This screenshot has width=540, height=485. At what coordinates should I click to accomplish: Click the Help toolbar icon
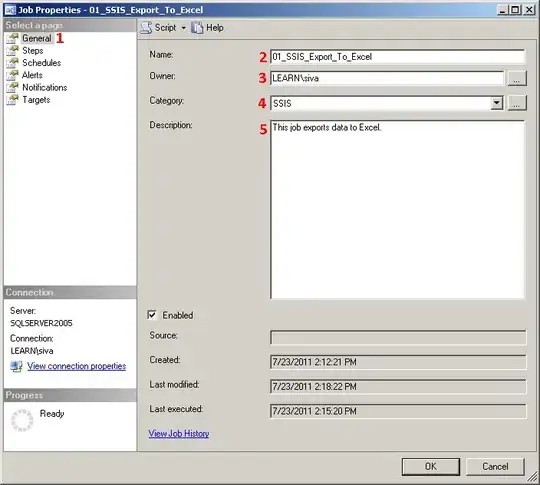click(x=197, y=28)
